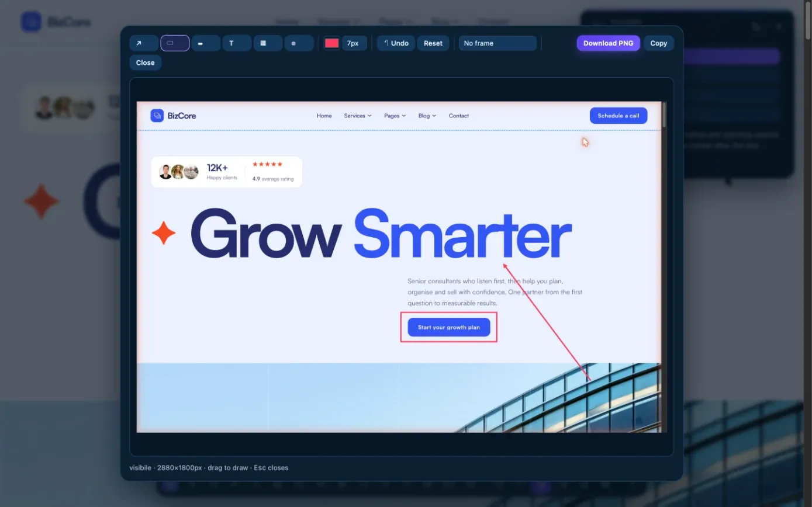The height and width of the screenshot is (507, 812).
Task: Select the arrow drawing tool
Action: click(x=144, y=43)
